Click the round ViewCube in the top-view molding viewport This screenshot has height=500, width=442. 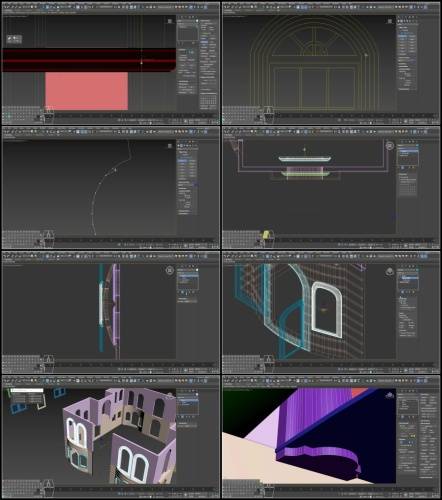click(390, 146)
